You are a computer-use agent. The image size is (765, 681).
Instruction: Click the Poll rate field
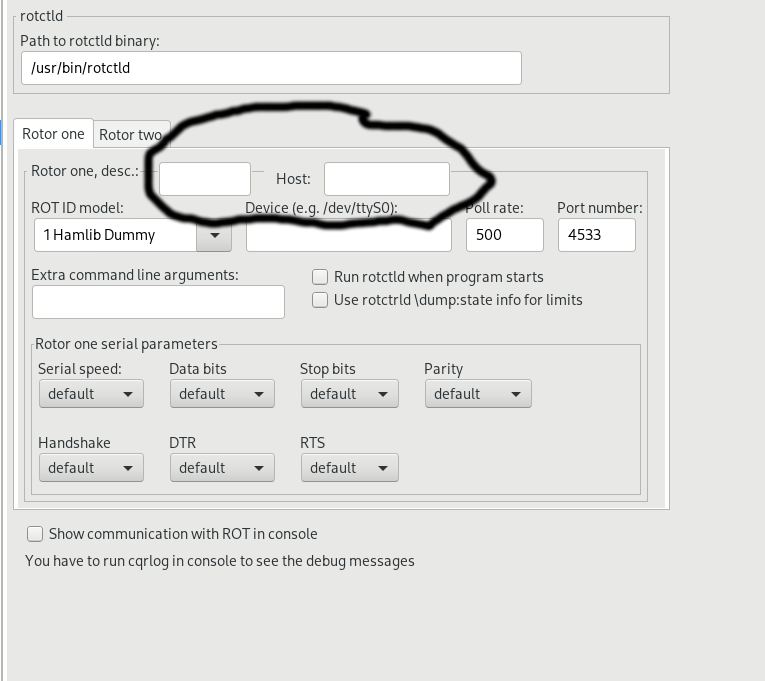[x=504, y=236]
